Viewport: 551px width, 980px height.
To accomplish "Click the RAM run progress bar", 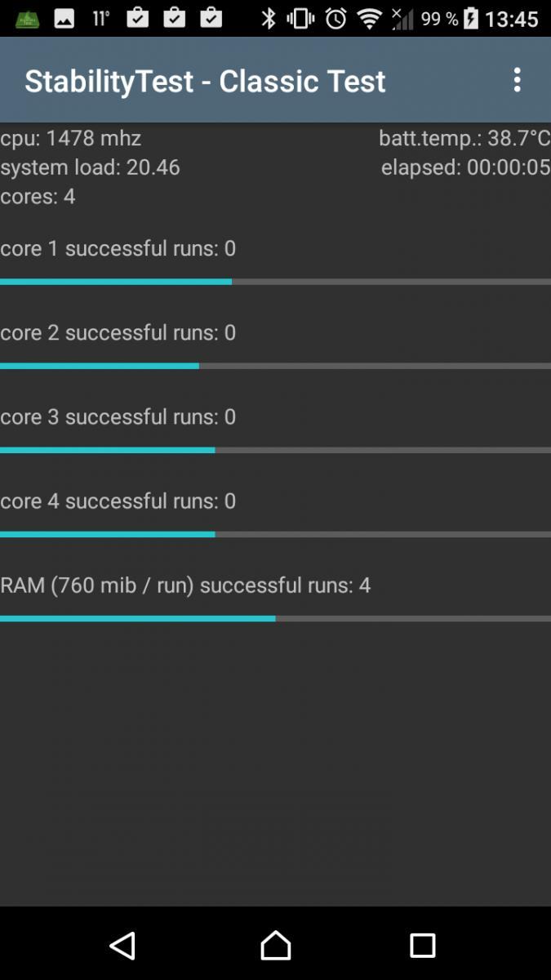I will click(x=275, y=619).
